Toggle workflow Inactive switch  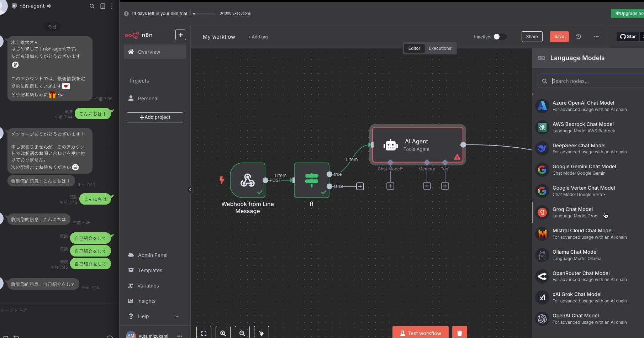(500, 37)
